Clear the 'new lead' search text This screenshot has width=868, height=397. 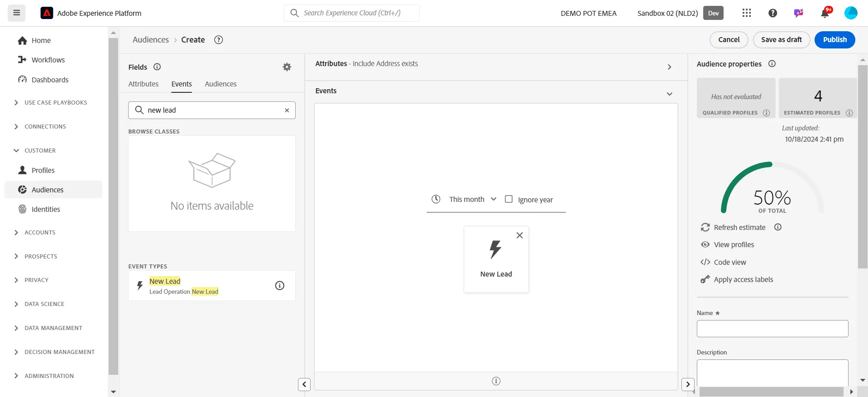pyautogui.click(x=287, y=110)
